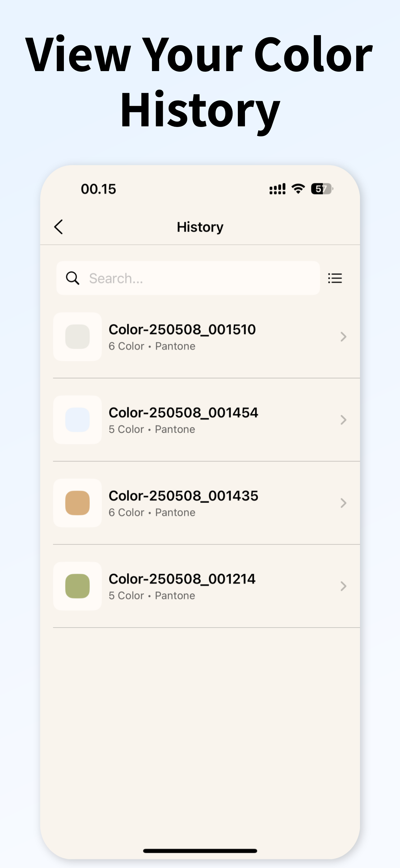Select the olive green color swatch

pos(78,586)
